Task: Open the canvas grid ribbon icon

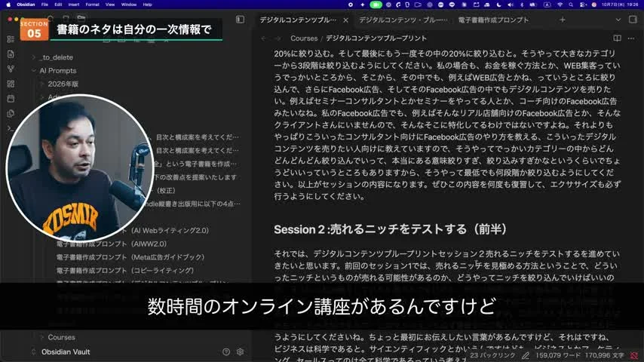Action: pos(11,84)
